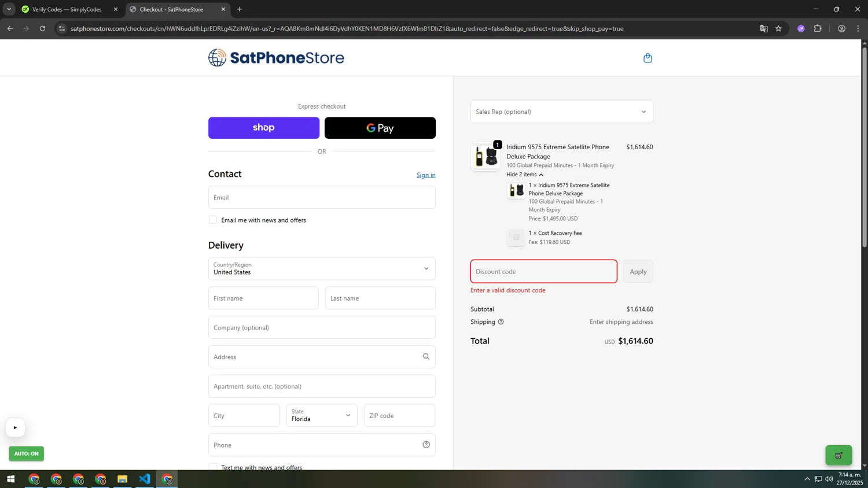Click the green cart widget button

click(838, 456)
